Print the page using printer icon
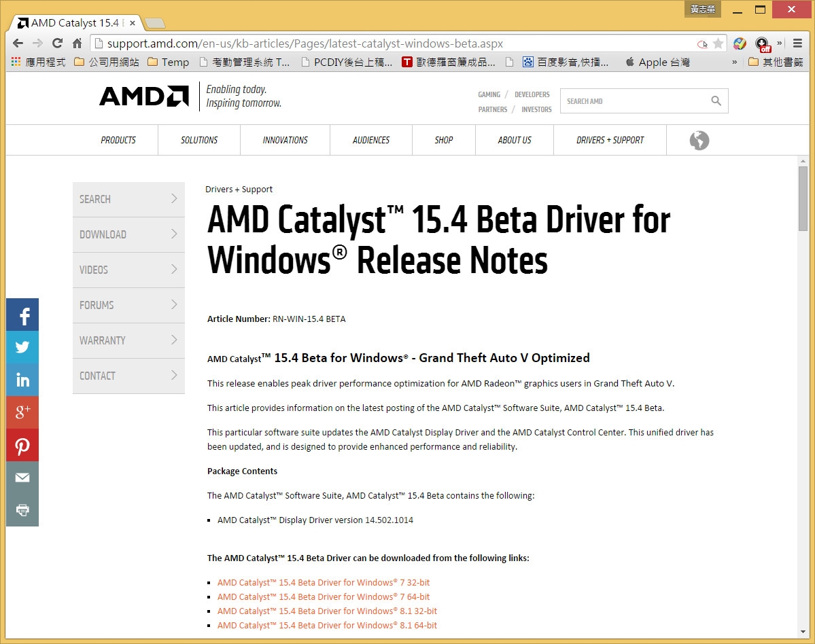The image size is (815, 644). click(22, 510)
